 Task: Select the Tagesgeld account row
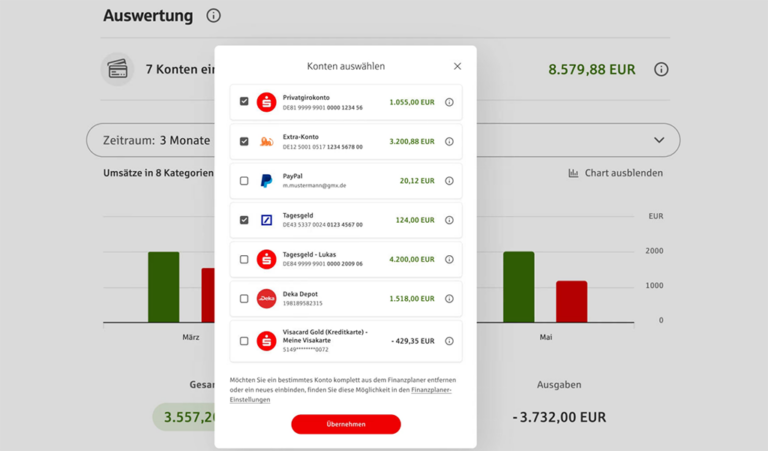tap(340, 220)
